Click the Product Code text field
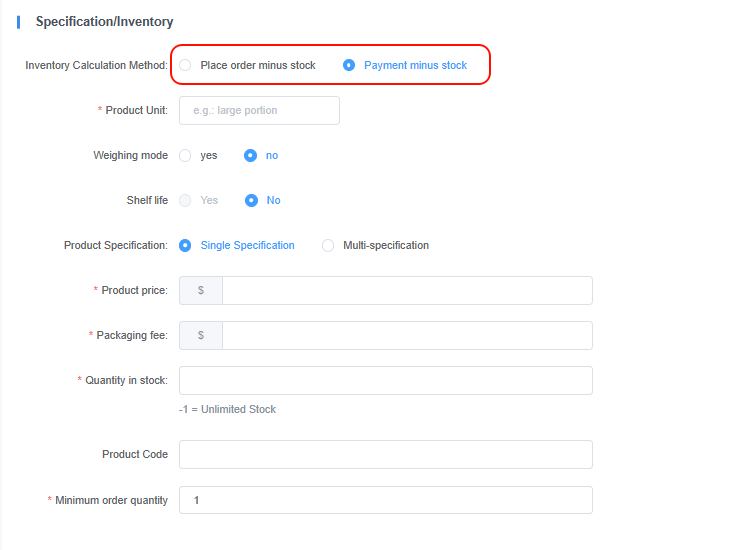The height and width of the screenshot is (550, 733). 385,454
